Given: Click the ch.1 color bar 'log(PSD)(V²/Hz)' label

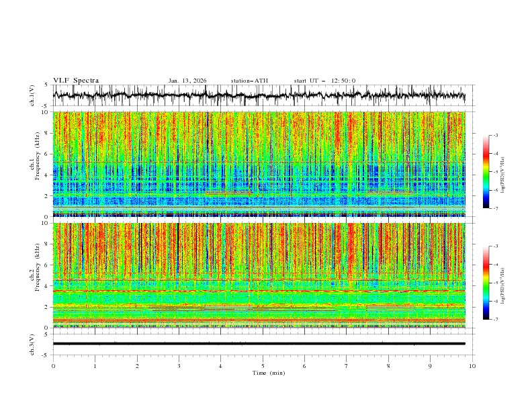Looking at the screenshot, I should (503, 175).
